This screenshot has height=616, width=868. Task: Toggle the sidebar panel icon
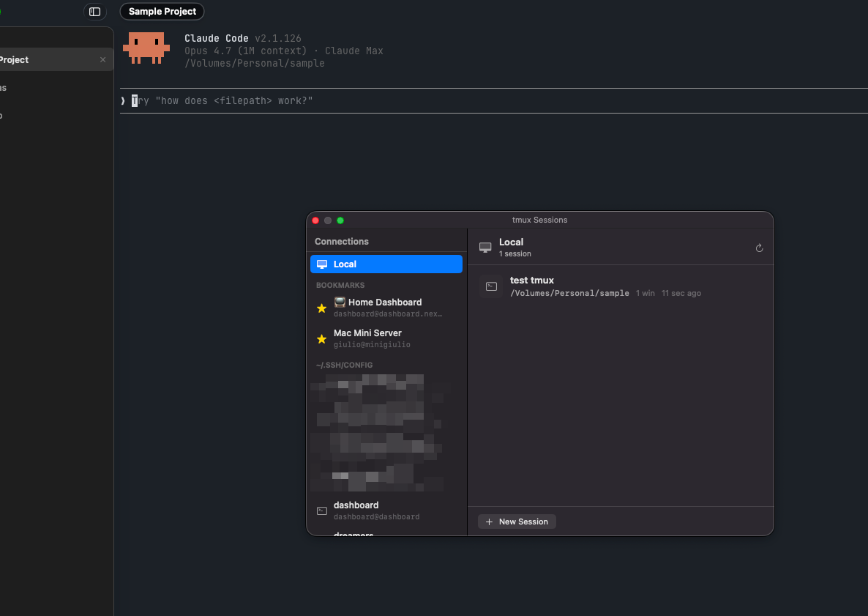click(94, 12)
